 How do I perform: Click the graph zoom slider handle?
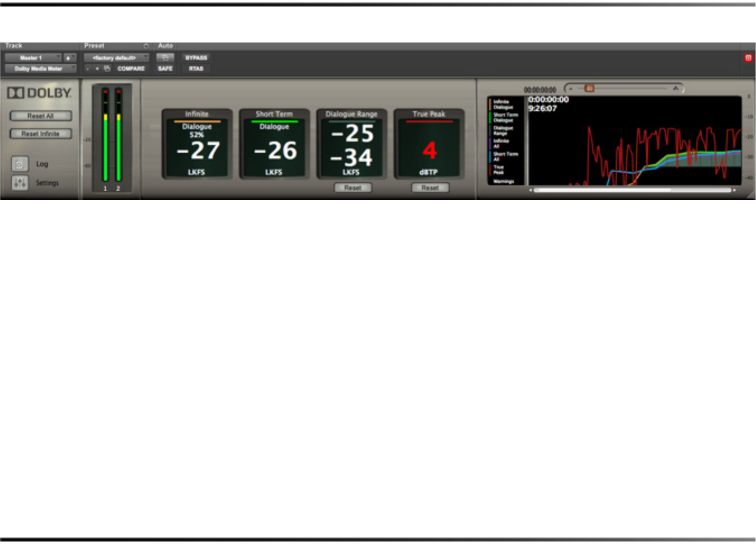(x=589, y=88)
